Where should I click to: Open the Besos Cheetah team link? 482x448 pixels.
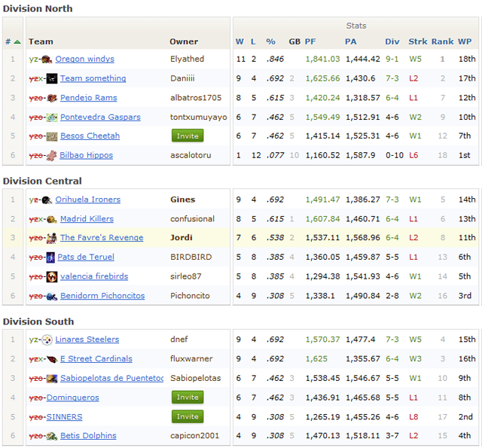coord(90,136)
